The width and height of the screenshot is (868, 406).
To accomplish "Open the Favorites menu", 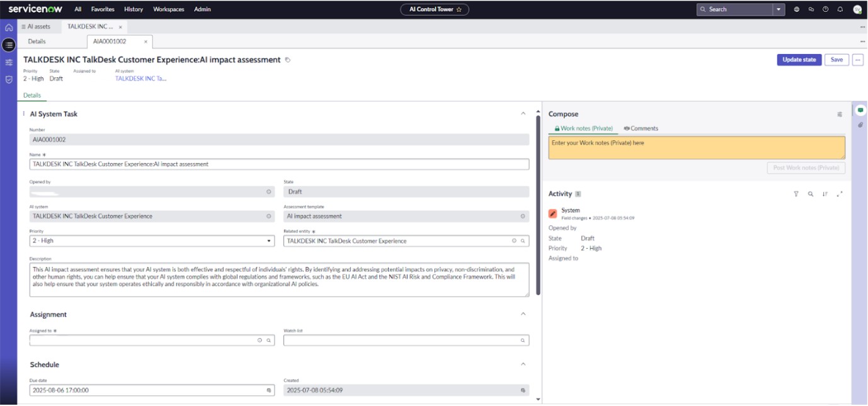I will (103, 9).
